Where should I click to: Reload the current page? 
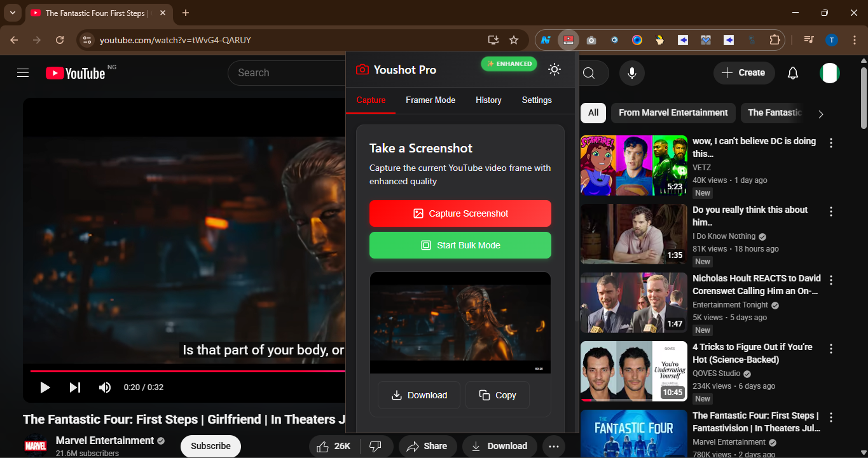60,40
